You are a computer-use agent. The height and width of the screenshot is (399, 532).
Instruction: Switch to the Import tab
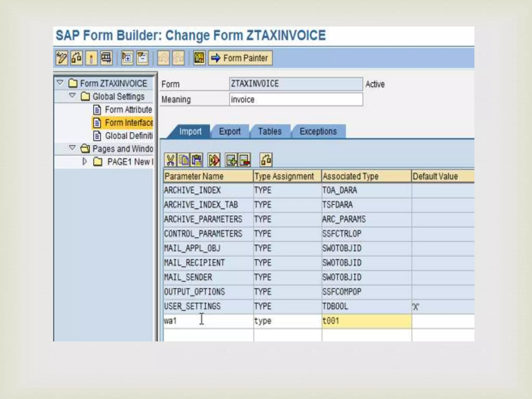point(190,131)
